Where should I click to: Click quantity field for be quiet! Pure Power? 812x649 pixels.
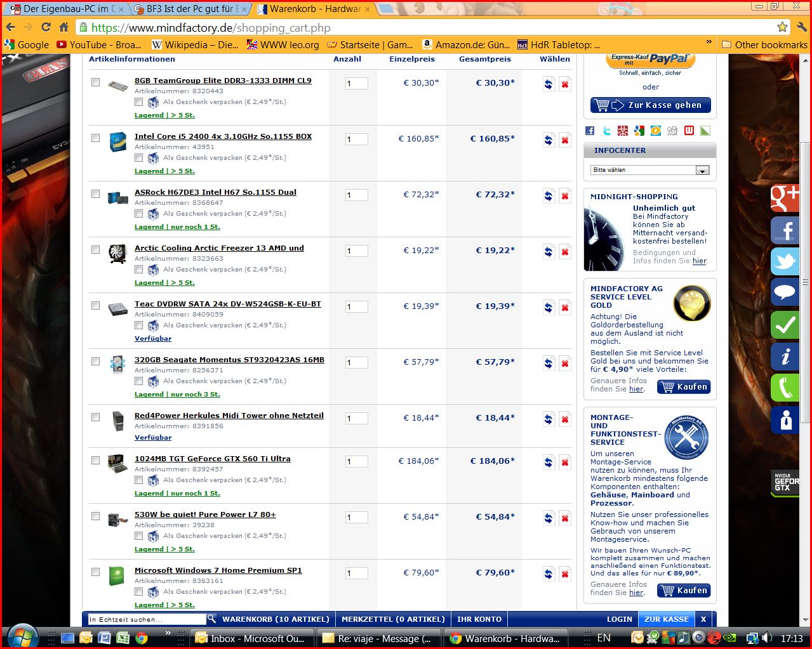click(357, 518)
